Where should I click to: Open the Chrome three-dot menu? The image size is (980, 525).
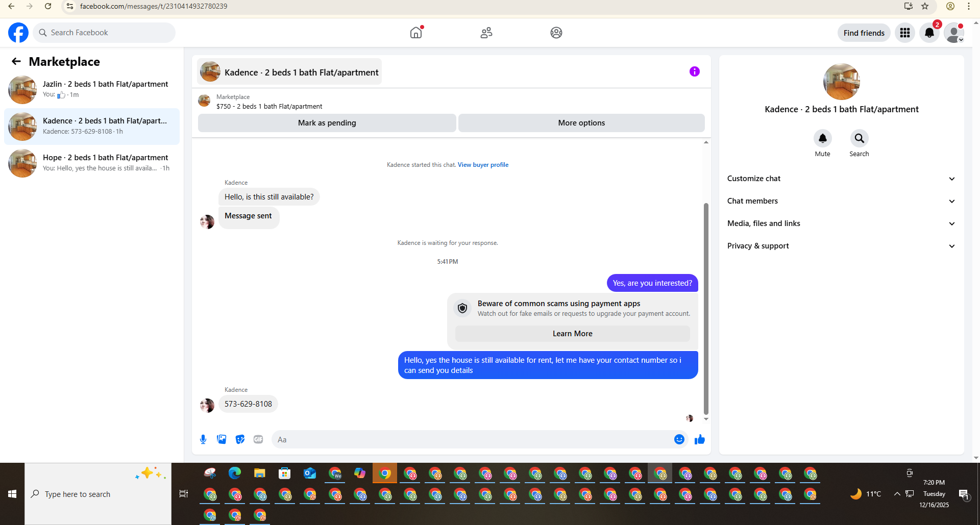pos(969,6)
